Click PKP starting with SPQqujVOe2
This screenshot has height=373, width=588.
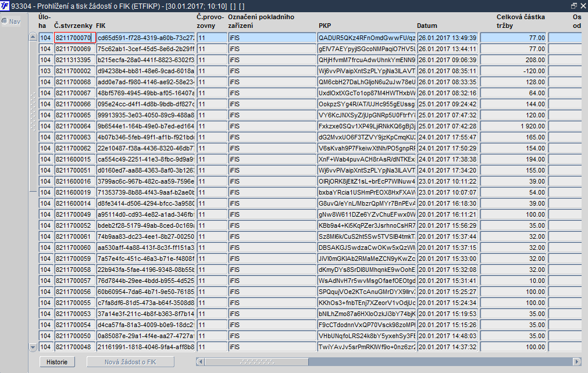click(366, 292)
